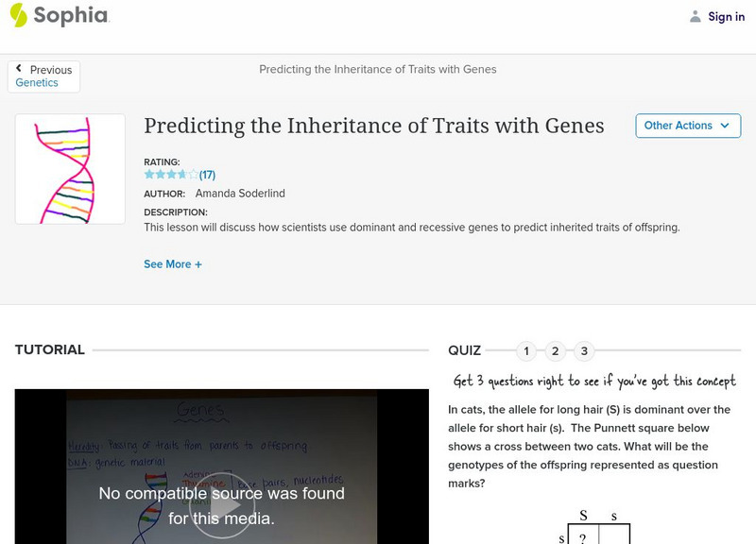Open the DNA helix lesson thumbnail
This screenshot has width=756, height=544.
[71, 169]
